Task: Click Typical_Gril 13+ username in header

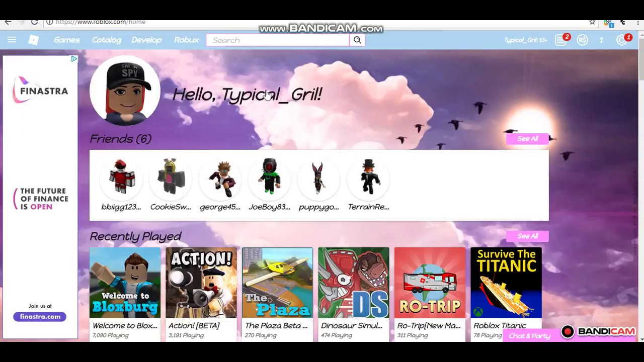Action: (526, 40)
